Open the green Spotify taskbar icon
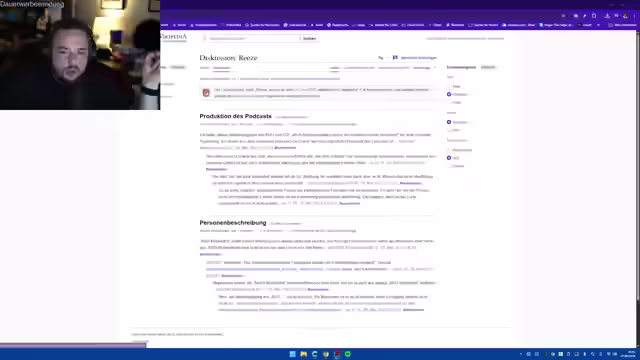 (348, 354)
